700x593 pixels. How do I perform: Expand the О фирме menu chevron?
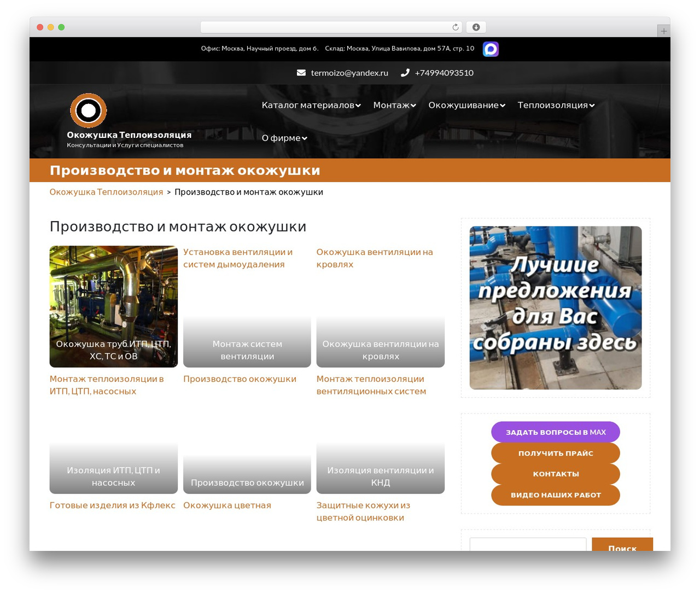pyautogui.click(x=305, y=138)
